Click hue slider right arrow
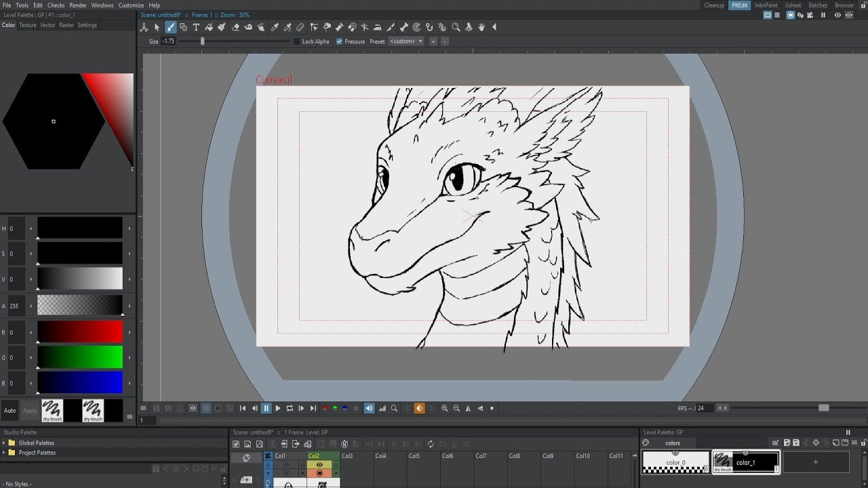 [x=130, y=228]
